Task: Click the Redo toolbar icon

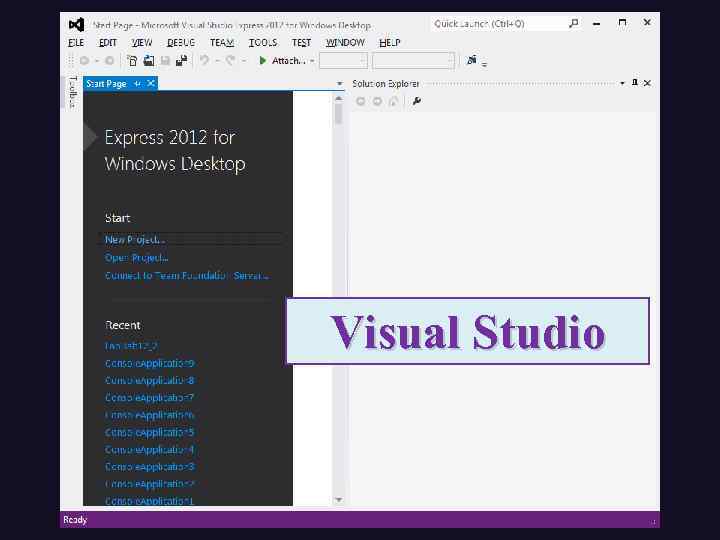Action: pyautogui.click(x=231, y=60)
